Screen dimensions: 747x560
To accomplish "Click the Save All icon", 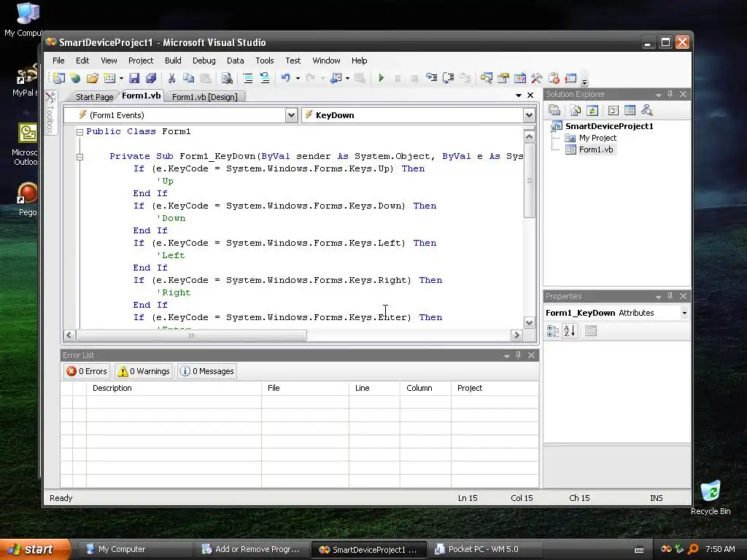I will point(151,78).
